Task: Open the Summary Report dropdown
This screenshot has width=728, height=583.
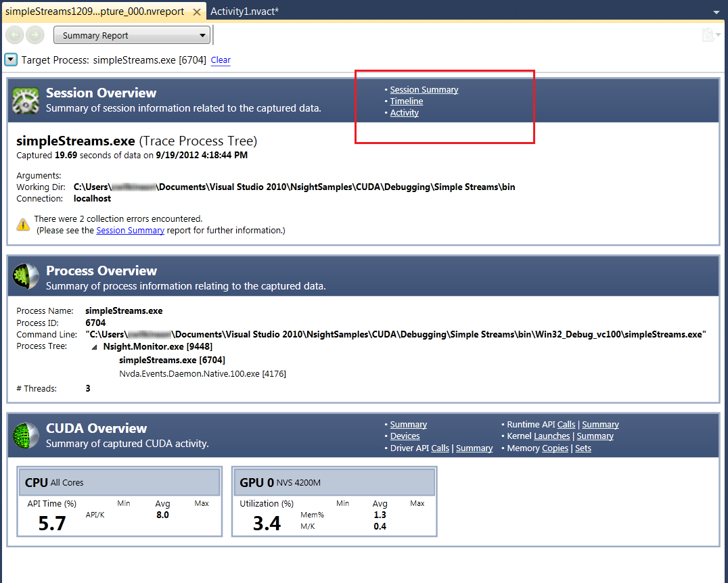Action: [x=132, y=36]
